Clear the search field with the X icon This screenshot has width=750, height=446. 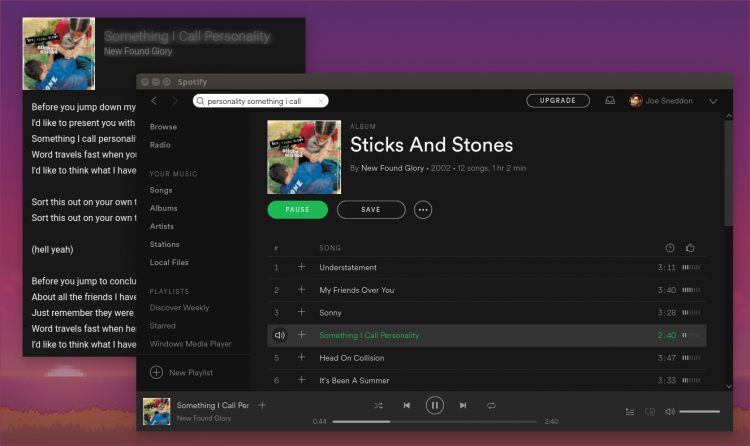click(x=320, y=101)
